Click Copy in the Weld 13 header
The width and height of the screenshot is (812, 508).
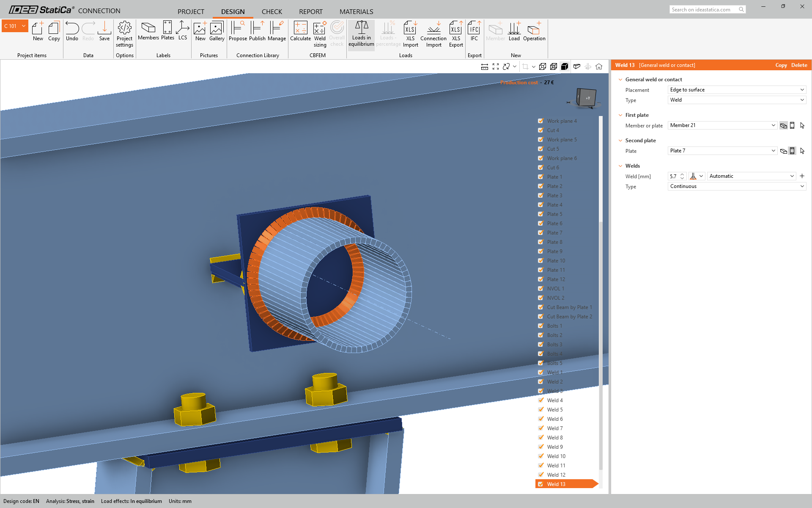tap(781, 65)
